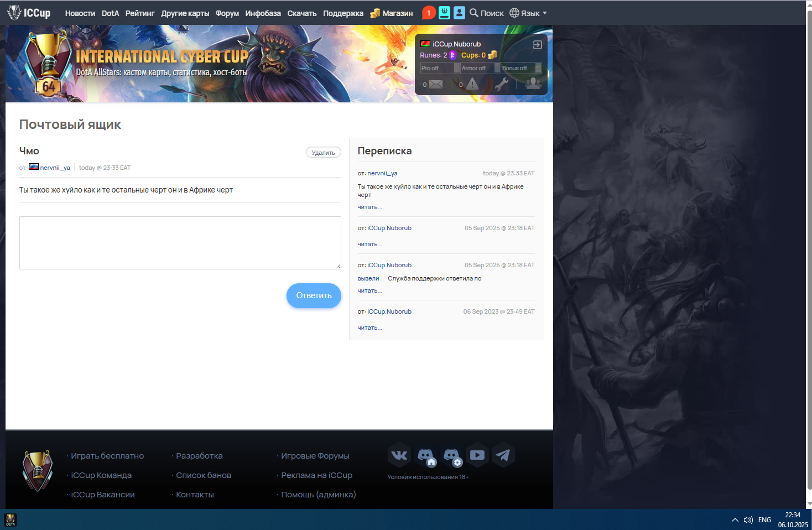Screen dimensions: 812x530
Task: Click the ICCup logo in navbar
Action: pyautogui.click(x=29, y=13)
